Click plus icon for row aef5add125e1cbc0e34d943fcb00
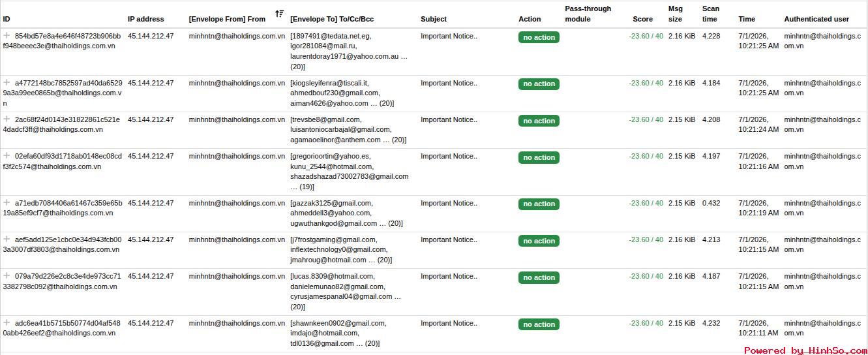The image size is (868, 355). pyautogui.click(x=7, y=239)
